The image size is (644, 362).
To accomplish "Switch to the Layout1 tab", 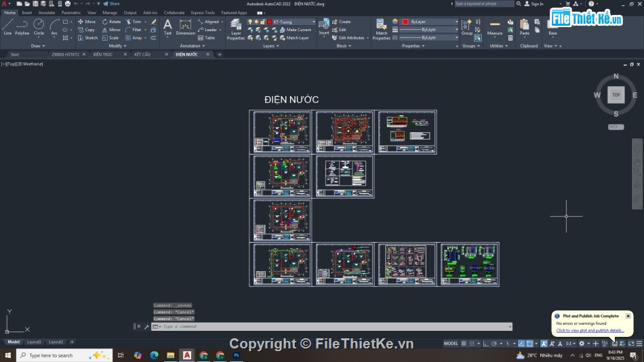I will [34, 342].
